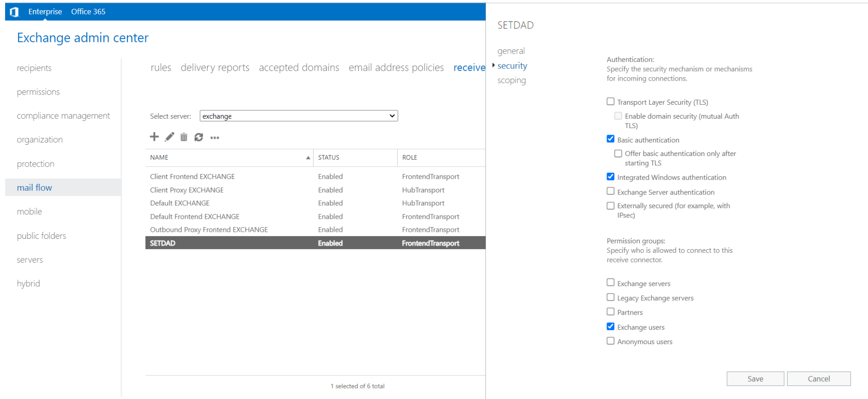Switch to Office 365 in top bar

[x=88, y=12]
